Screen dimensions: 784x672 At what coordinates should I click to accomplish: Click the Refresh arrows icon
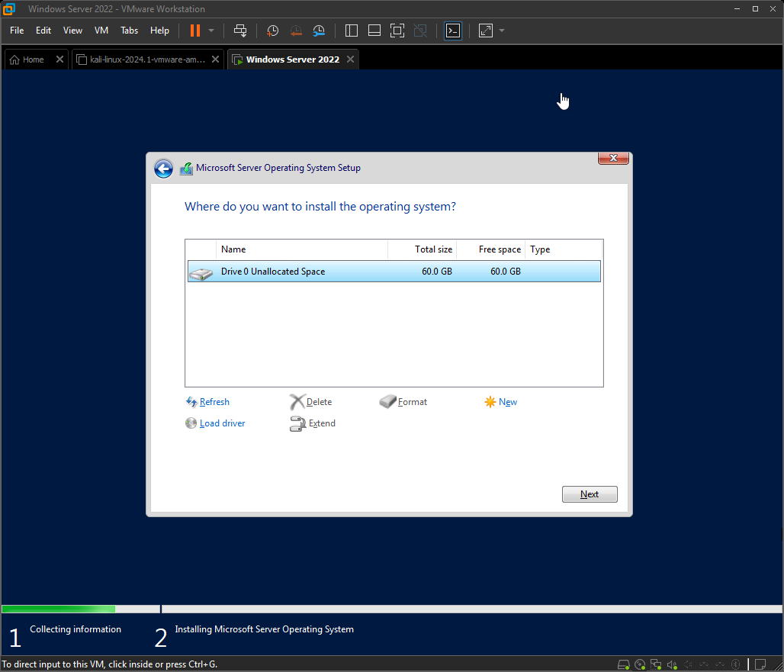[x=191, y=402]
